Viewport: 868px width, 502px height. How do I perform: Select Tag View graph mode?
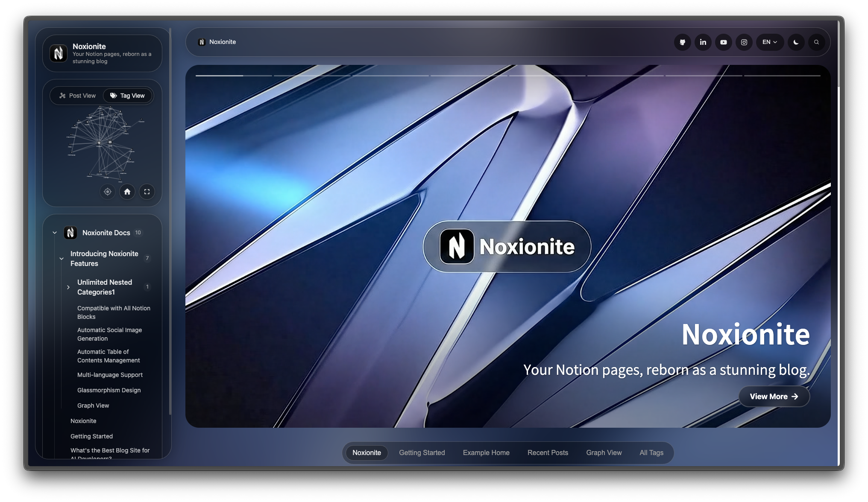coord(127,96)
